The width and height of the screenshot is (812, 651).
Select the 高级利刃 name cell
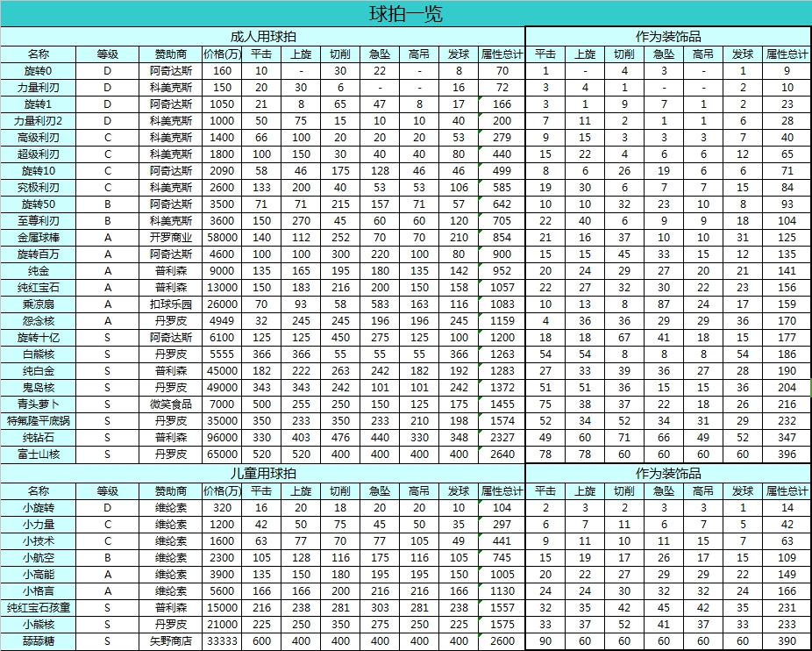(39, 138)
